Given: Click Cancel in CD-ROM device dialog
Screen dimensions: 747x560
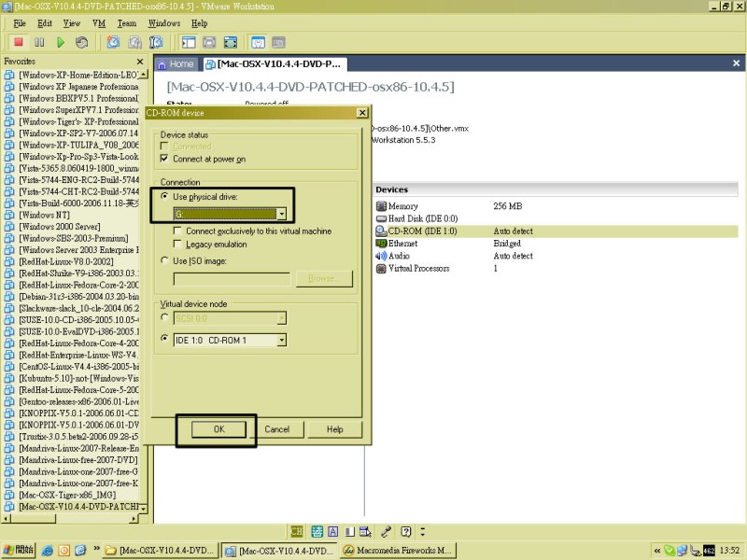Looking at the screenshot, I should [276, 429].
